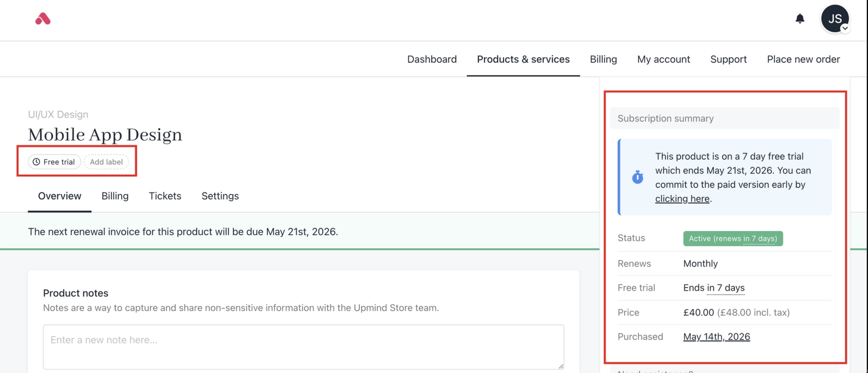Grab the note field resize handle
The image size is (868, 373).
coord(560,366)
